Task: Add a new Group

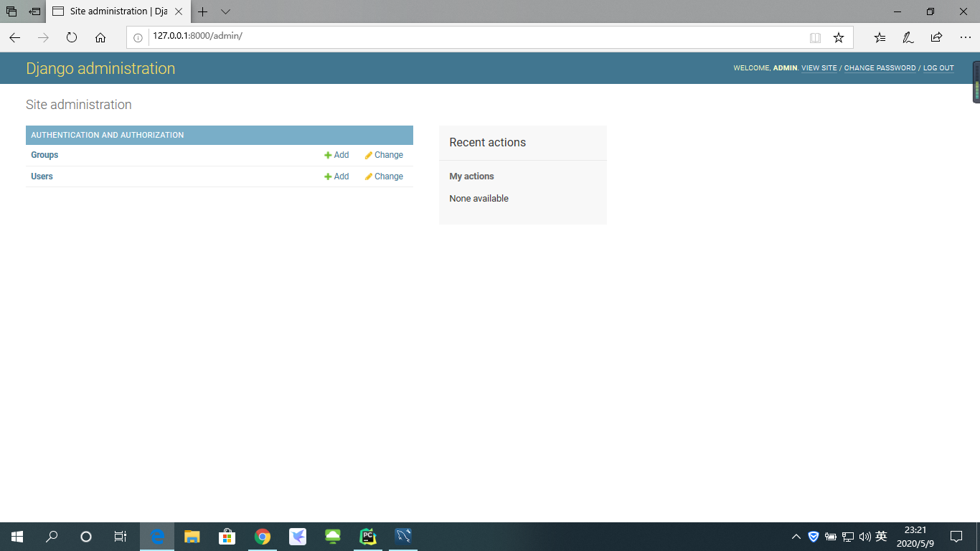Action: pyautogui.click(x=336, y=155)
